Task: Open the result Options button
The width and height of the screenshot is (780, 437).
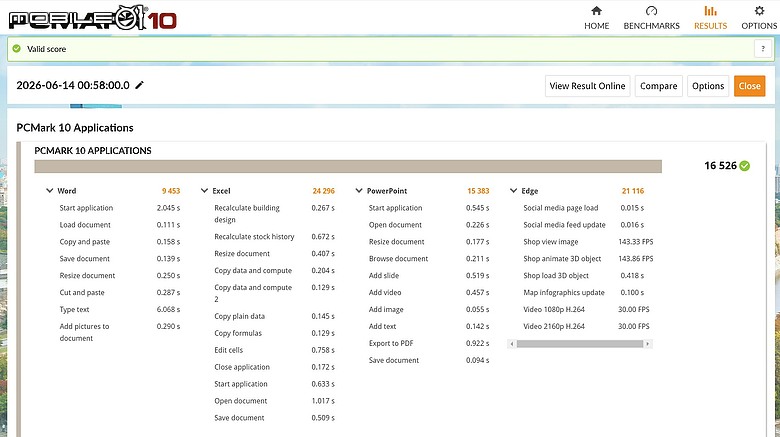Action: [708, 86]
